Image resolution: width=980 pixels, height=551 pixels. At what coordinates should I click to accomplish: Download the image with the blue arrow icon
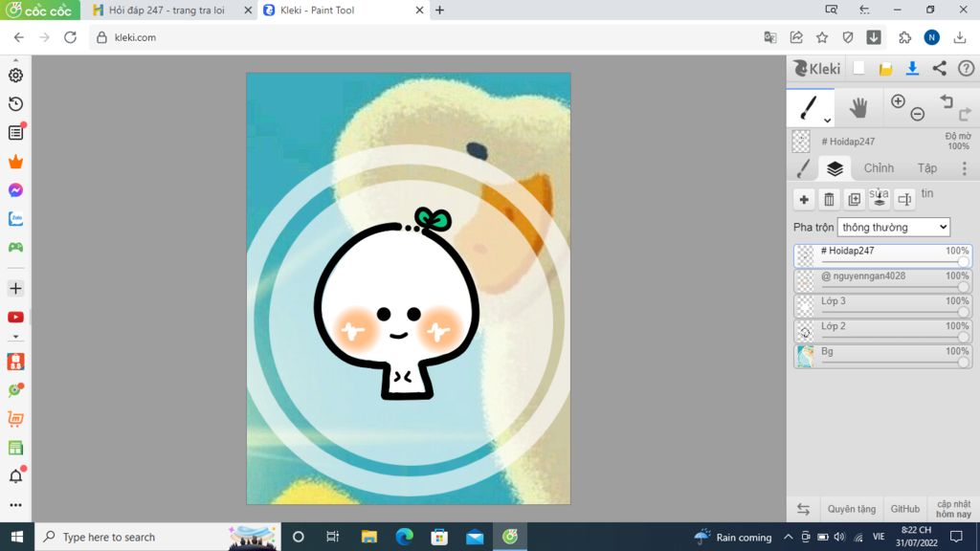[912, 69]
